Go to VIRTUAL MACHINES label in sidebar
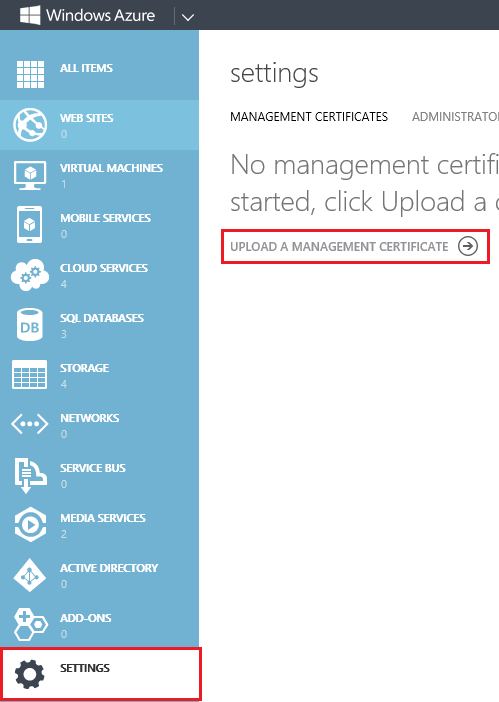The width and height of the screenshot is (499, 702). coord(112,168)
